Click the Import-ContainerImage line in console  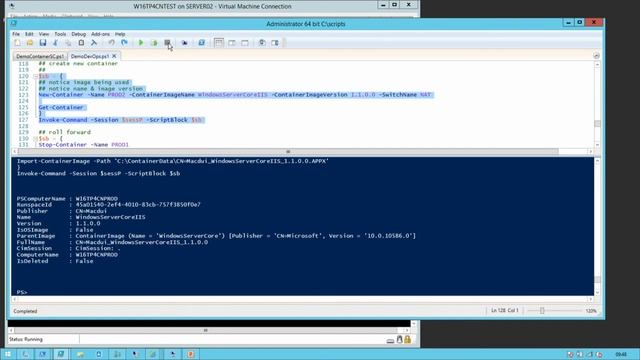(x=173, y=161)
